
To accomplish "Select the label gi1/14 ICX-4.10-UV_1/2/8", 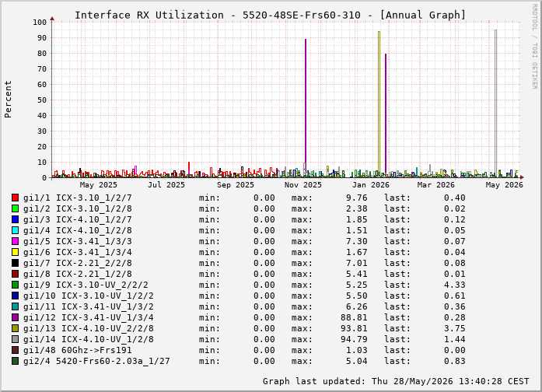I will pyautogui.click(x=89, y=339).
